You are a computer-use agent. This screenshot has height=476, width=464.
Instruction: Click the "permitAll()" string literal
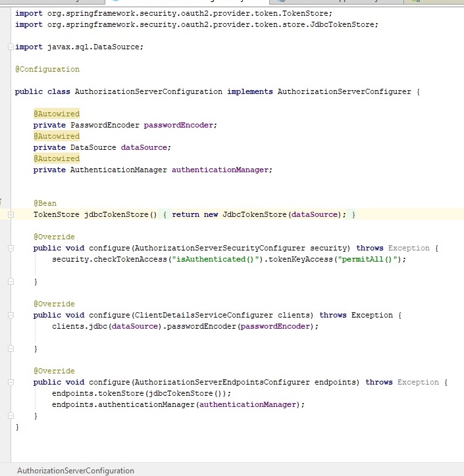368,259
